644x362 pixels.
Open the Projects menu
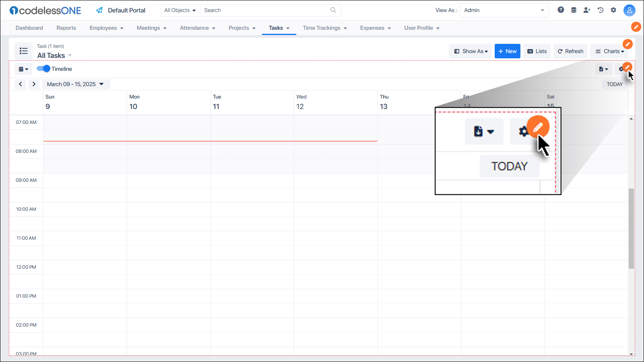coord(242,28)
